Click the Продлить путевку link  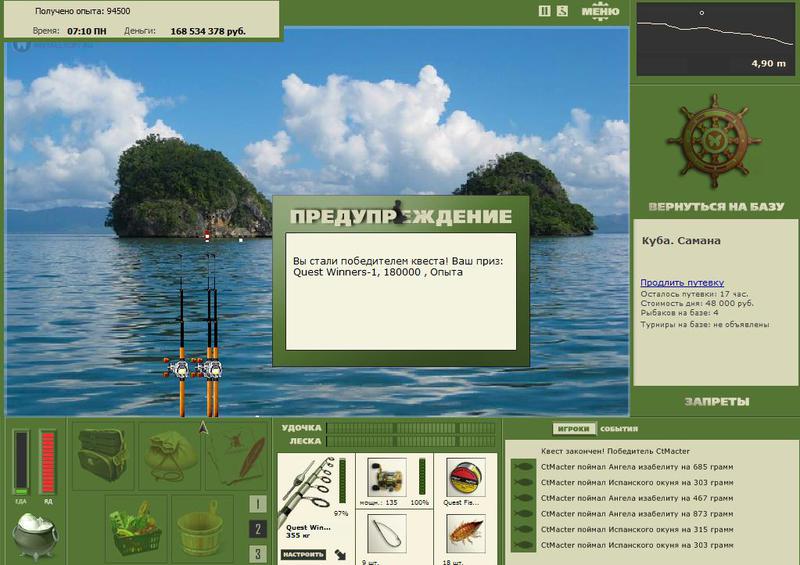coord(682,282)
